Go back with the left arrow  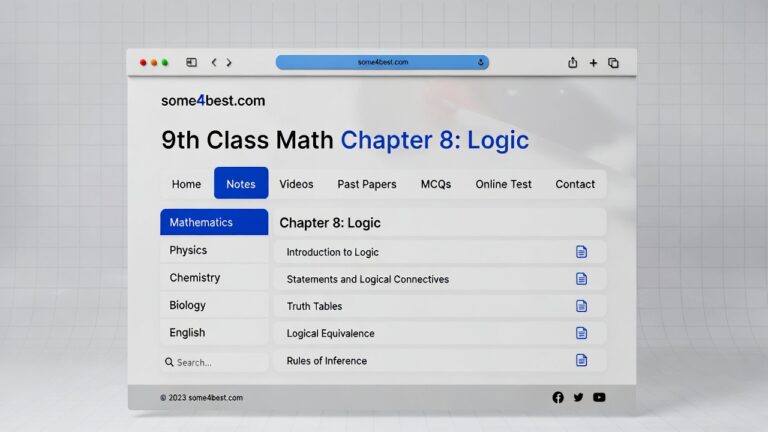pyautogui.click(x=214, y=62)
